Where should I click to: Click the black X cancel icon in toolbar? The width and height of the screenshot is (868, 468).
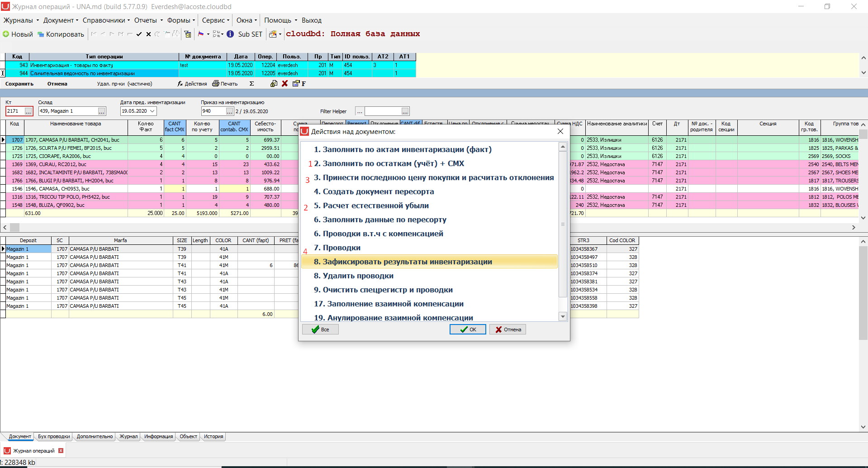[x=148, y=34]
